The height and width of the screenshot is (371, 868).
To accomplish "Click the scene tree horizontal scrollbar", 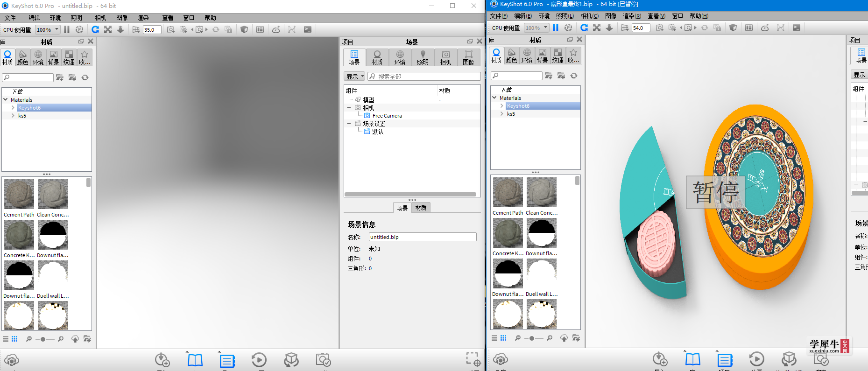I will tap(410, 194).
